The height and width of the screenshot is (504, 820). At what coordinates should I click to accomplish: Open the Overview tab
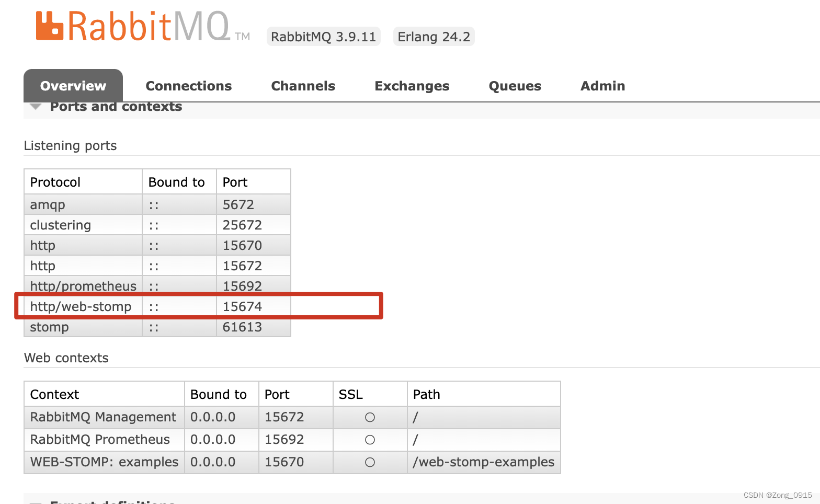tap(73, 86)
